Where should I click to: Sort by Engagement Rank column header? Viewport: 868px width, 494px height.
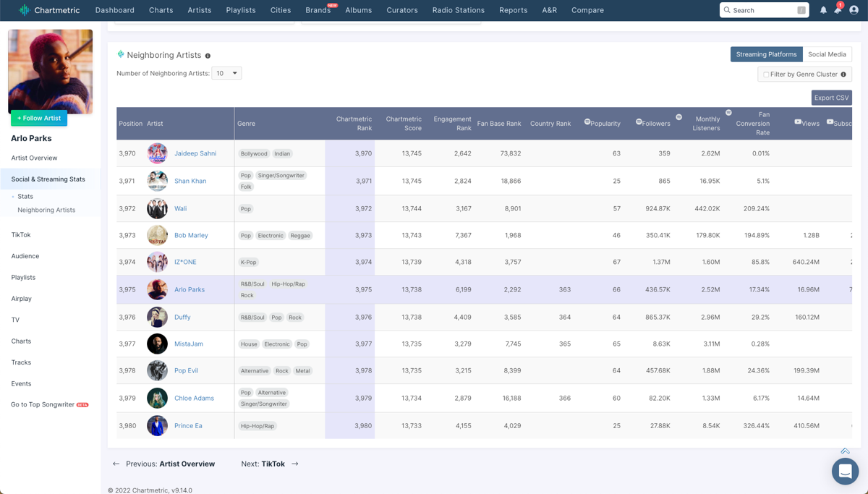[x=452, y=123]
